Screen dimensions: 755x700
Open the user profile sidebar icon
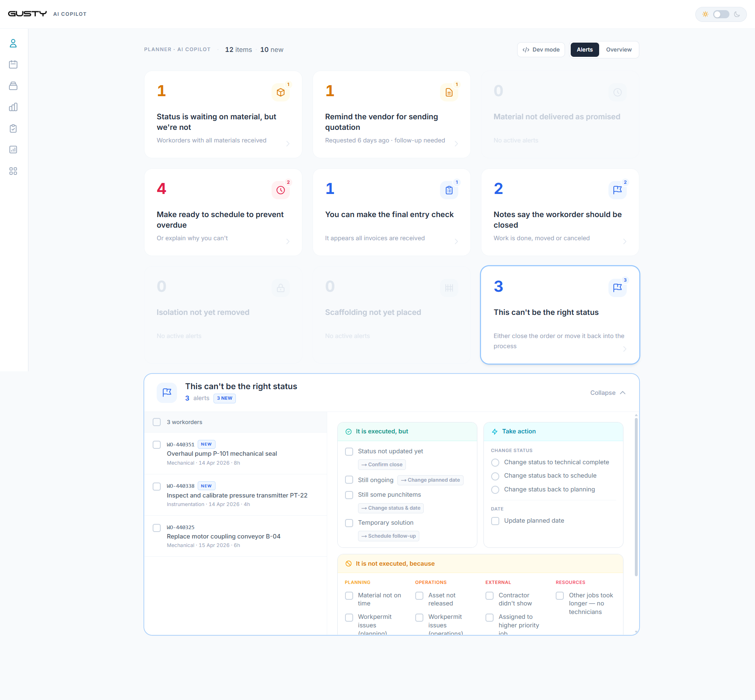13,43
